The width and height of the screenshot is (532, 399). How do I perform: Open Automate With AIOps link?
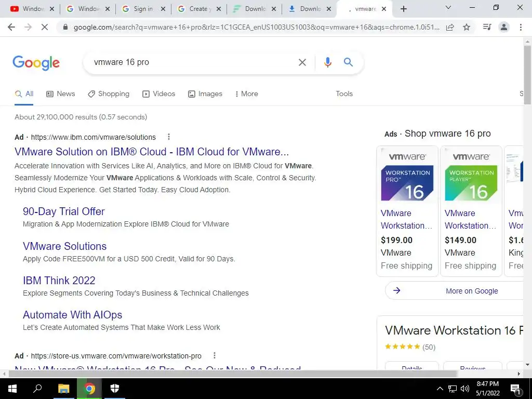click(x=73, y=314)
